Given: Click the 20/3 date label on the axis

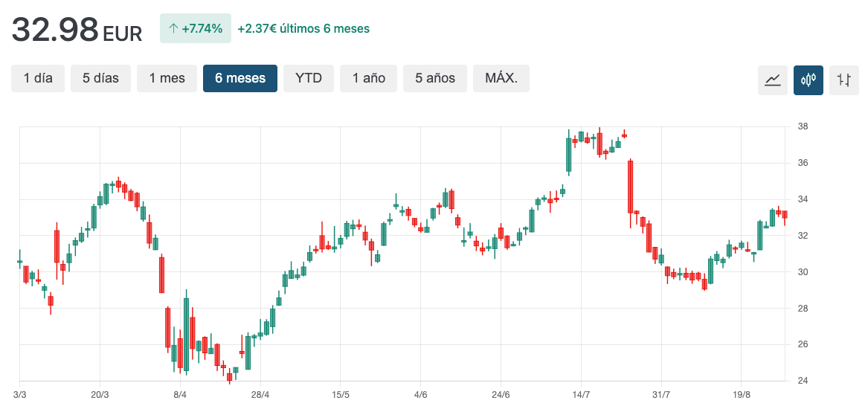Looking at the screenshot, I should point(100,394).
